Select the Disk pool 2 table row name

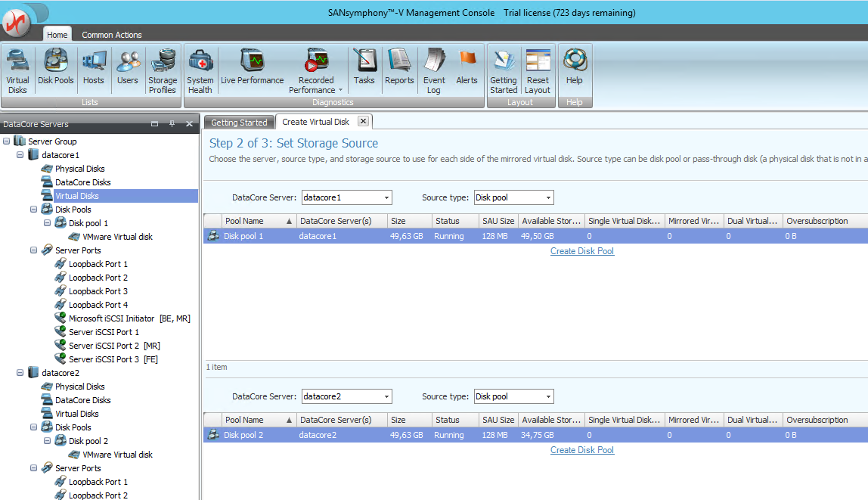tap(243, 435)
